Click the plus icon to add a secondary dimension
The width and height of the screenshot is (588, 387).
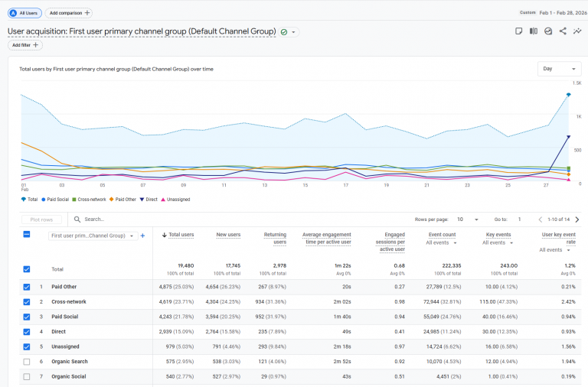point(142,236)
